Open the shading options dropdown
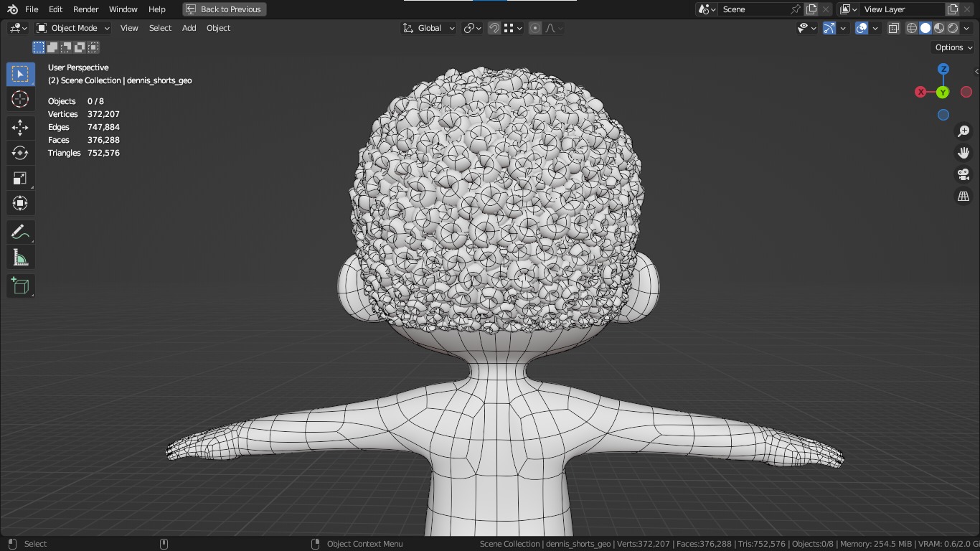980x551 pixels. tap(967, 28)
